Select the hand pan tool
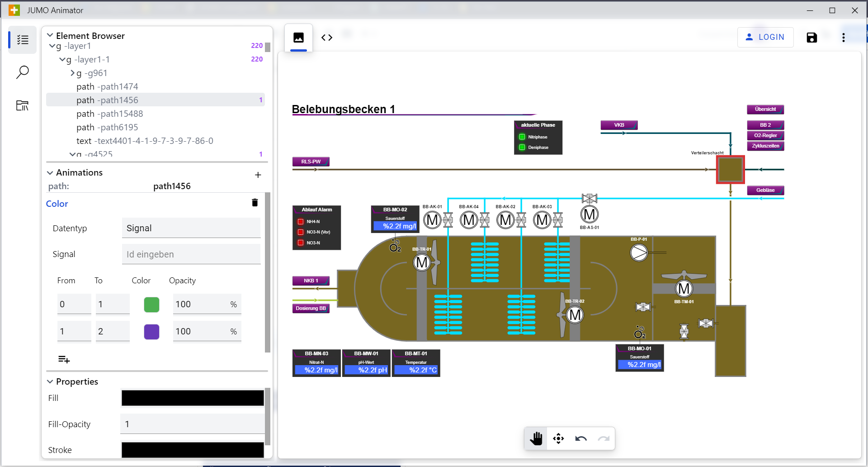 point(536,438)
